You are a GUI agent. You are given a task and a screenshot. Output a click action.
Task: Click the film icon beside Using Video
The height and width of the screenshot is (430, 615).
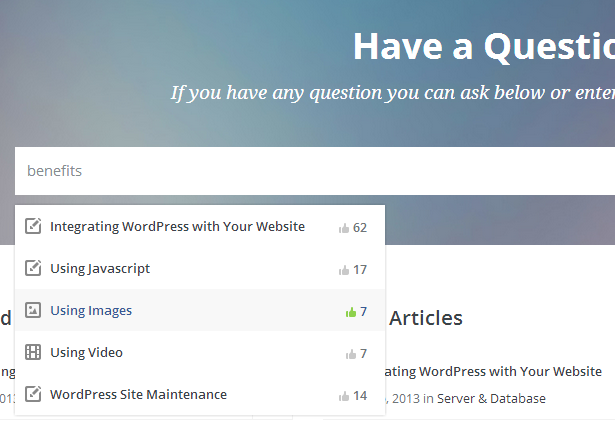[x=33, y=353]
